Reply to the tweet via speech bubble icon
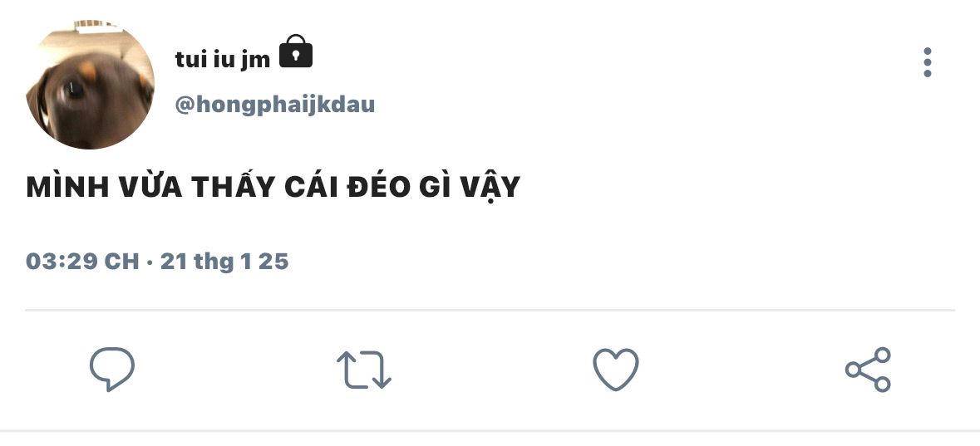The height and width of the screenshot is (446, 980). [112, 369]
